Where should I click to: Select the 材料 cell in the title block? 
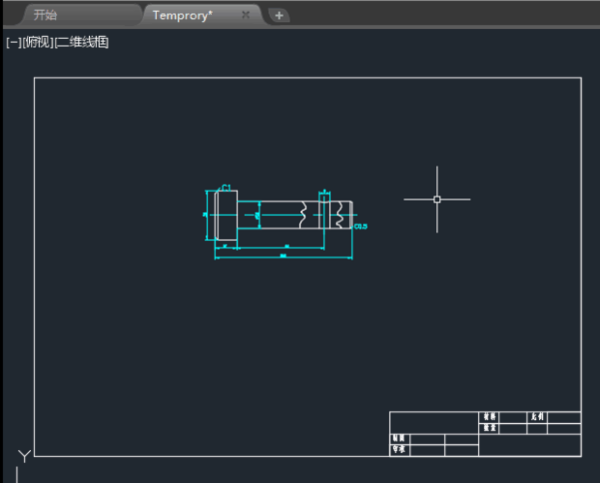[490, 417]
